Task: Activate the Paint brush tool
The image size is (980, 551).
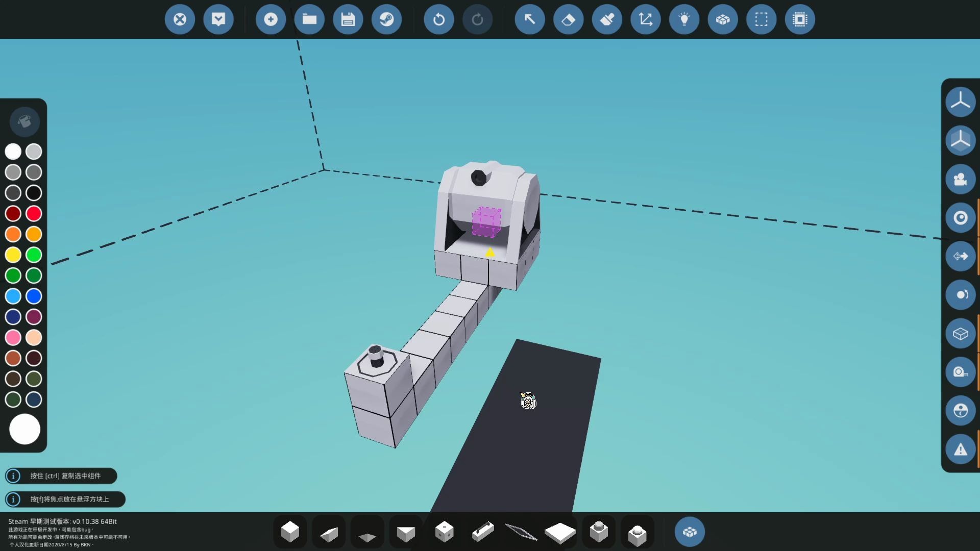Action: point(607,19)
